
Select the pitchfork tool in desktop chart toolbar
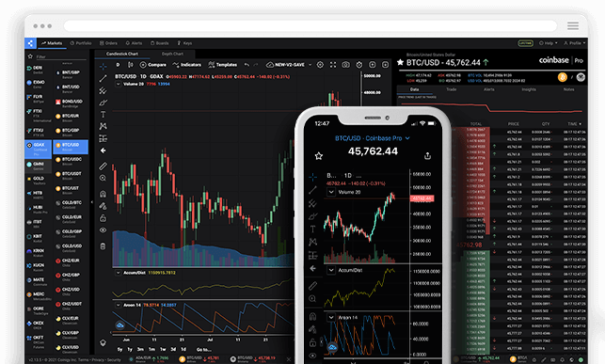[103, 90]
